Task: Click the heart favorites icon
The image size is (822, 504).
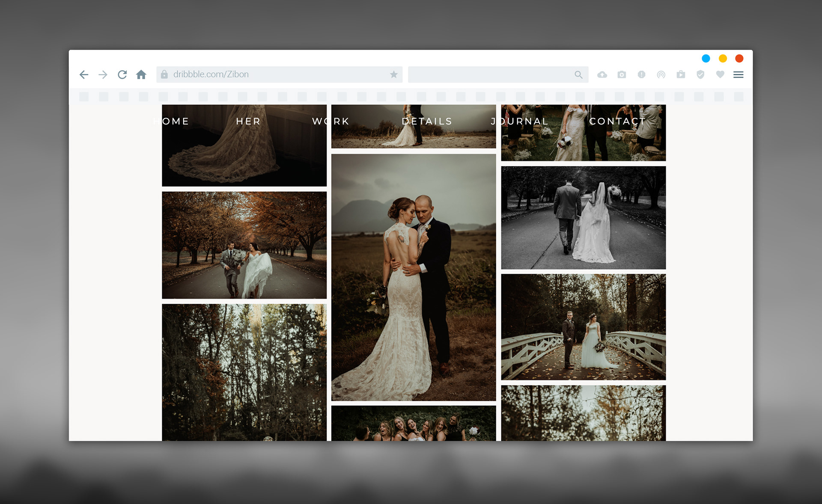Action: pyautogui.click(x=720, y=74)
